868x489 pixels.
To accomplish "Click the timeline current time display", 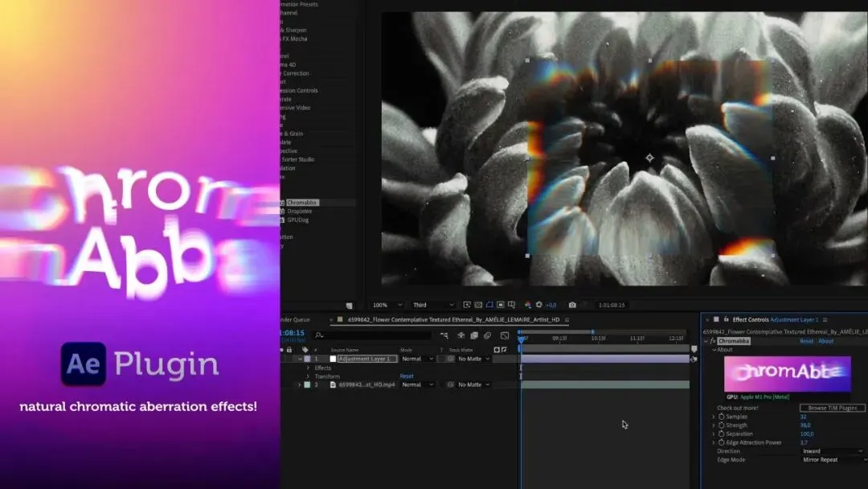I will tap(292, 334).
